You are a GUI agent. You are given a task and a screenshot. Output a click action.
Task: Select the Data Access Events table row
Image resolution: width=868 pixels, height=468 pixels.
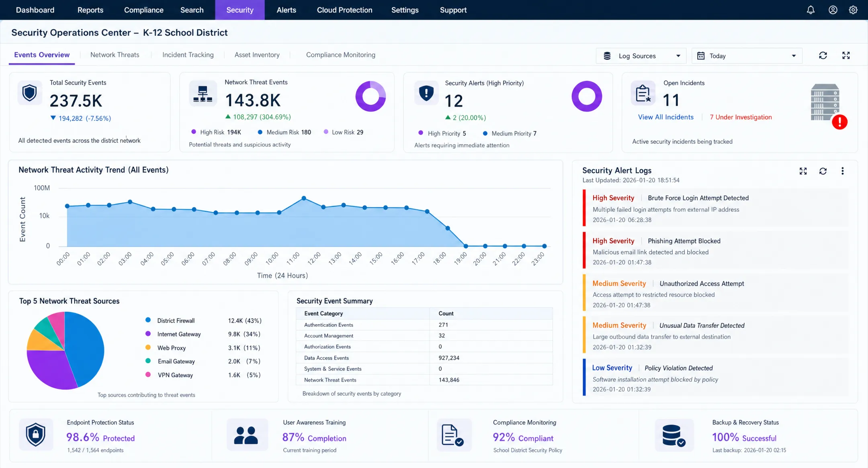click(x=424, y=358)
